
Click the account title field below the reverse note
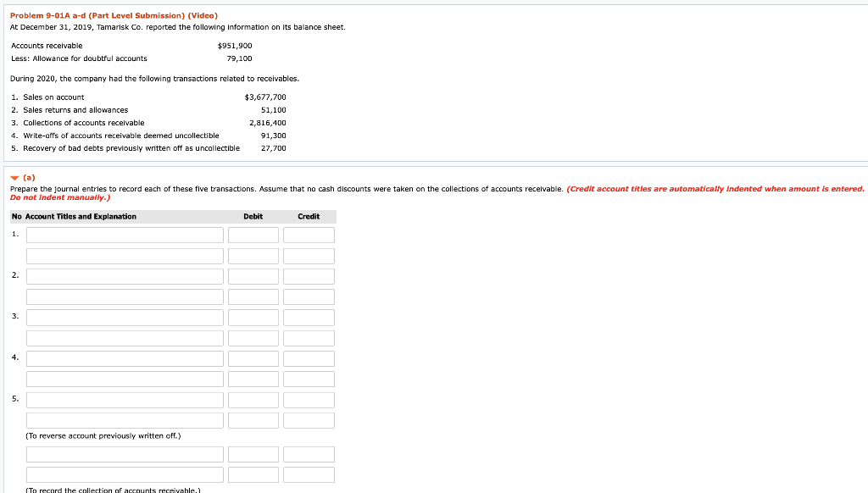pos(125,454)
